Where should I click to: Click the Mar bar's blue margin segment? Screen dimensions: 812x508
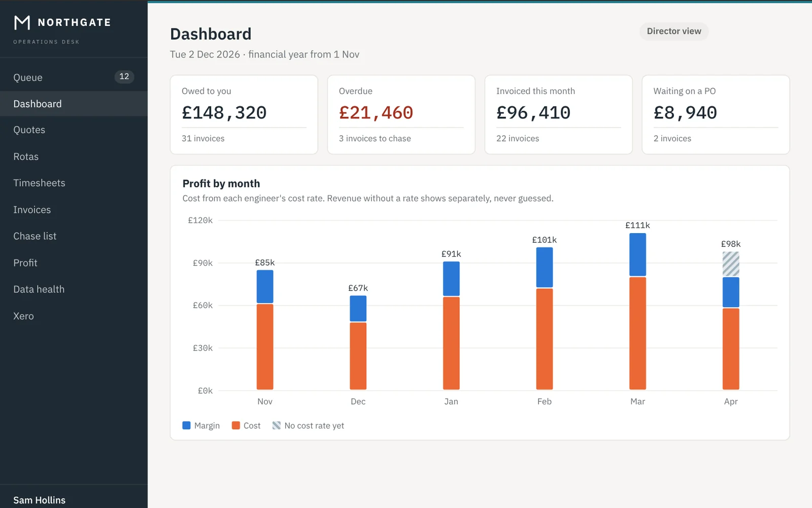(638, 255)
